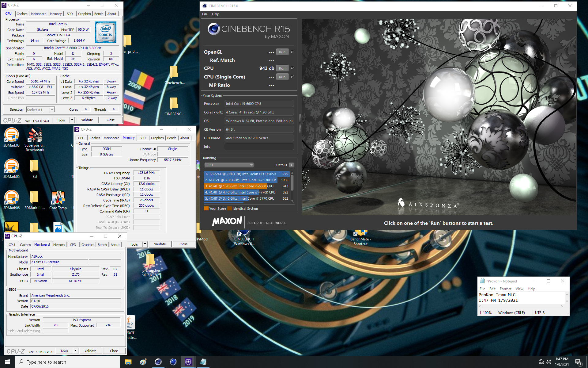Open the 3DMark06 desktop icon
This screenshot has height=368, width=588.
(11, 200)
